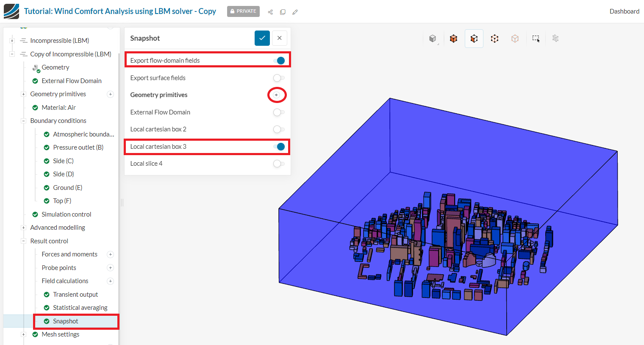Image resolution: width=644 pixels, height=345 pixels.
Task: Enable Export surface fields toggle
Action: tap(279, 78)
